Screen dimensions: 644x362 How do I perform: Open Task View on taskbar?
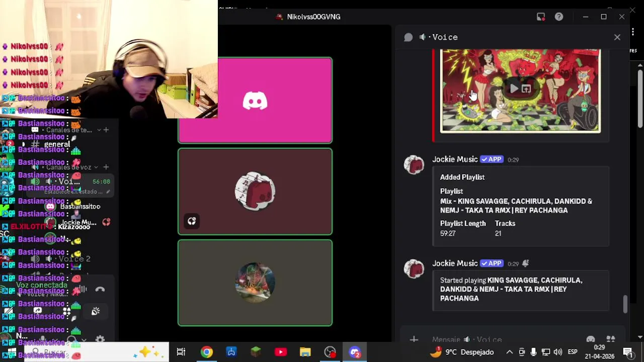click(x=181, y=352)
